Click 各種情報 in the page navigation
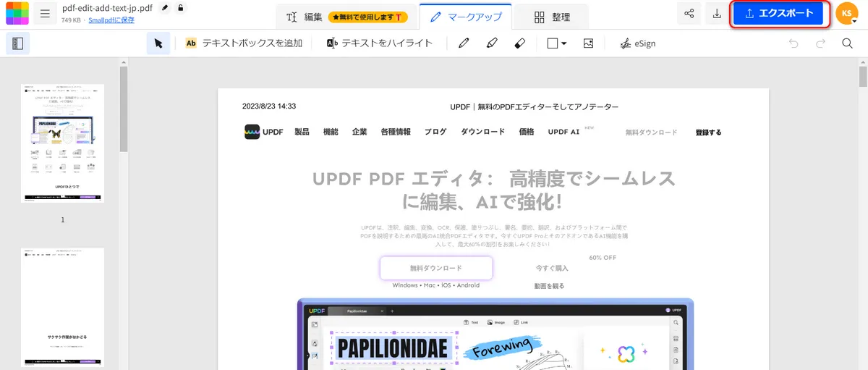This screenshot has height=370, width=868. (x=396, y=132)
